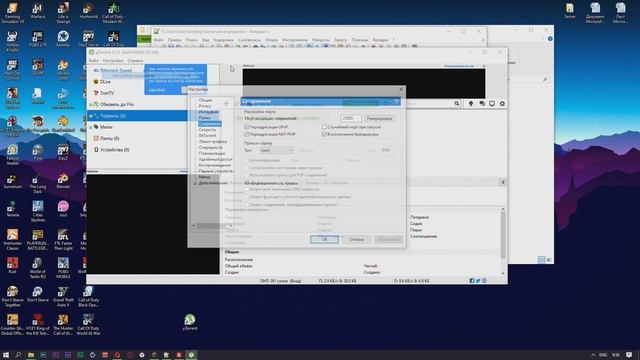
Task: Open the uTorrent desktop shortcut
Action: click(x=189, y=322)
